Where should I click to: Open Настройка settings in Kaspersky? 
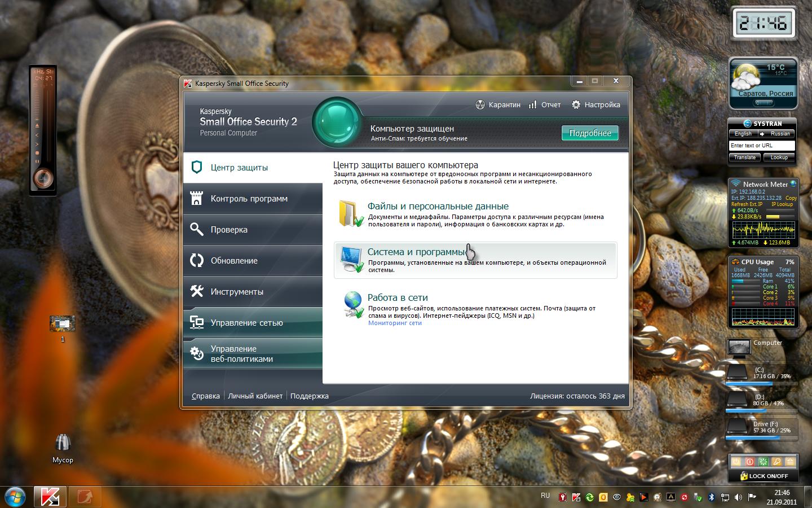click(x=595, y=104)
